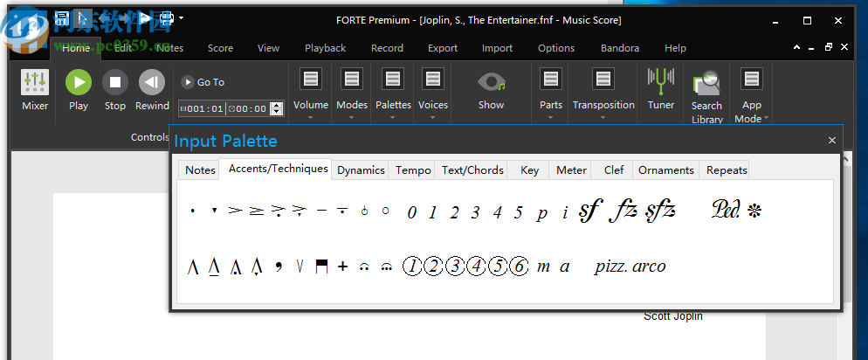Insert the pizz. marking
Screen dimensions: 868x360
point(611,267)
